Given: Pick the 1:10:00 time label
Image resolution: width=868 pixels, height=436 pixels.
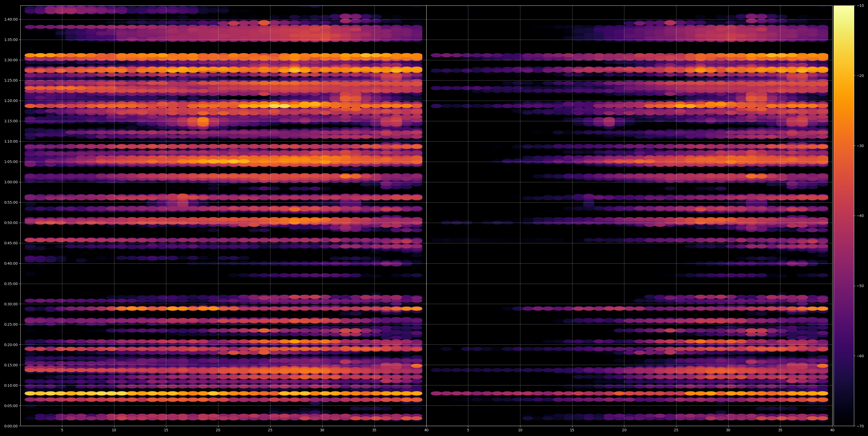Looking at the screenshot, I should [11, 141].
